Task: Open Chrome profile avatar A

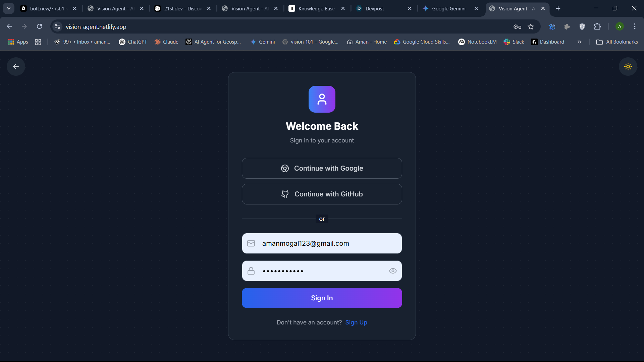Action: tap(620, 26)
